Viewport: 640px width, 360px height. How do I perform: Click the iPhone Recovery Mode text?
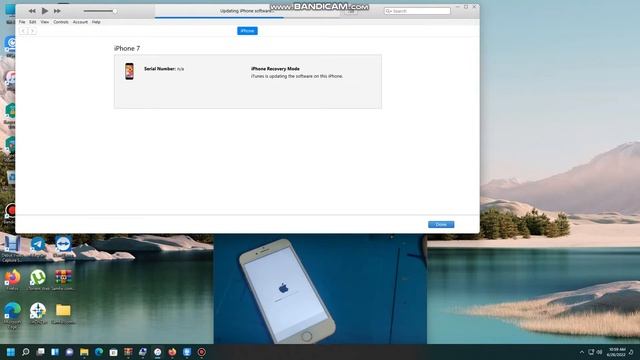tap(275, 69)
